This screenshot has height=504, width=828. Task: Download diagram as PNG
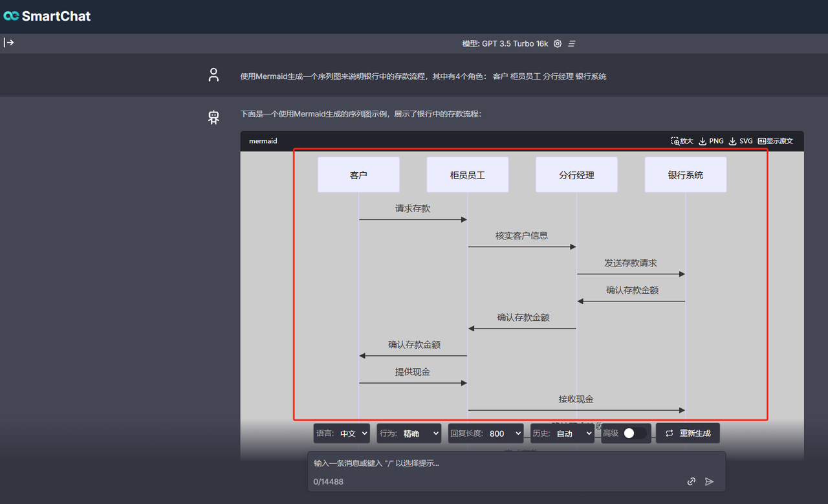click(711, 141)
